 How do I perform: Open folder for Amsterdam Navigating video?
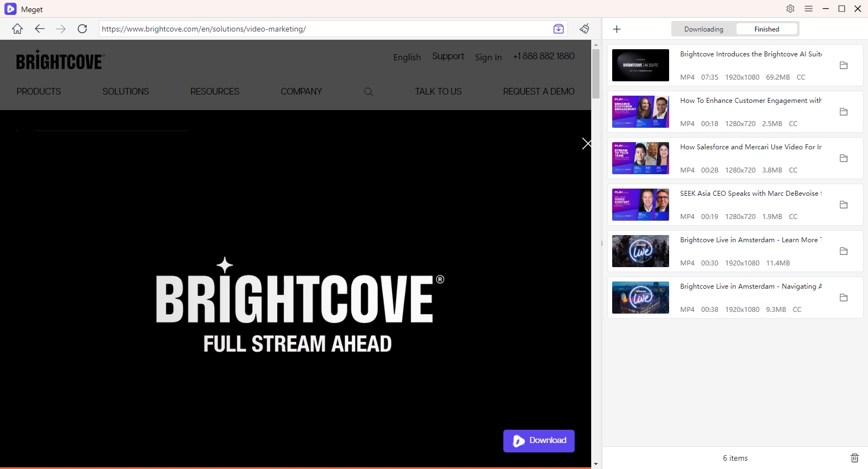point(844,298)
